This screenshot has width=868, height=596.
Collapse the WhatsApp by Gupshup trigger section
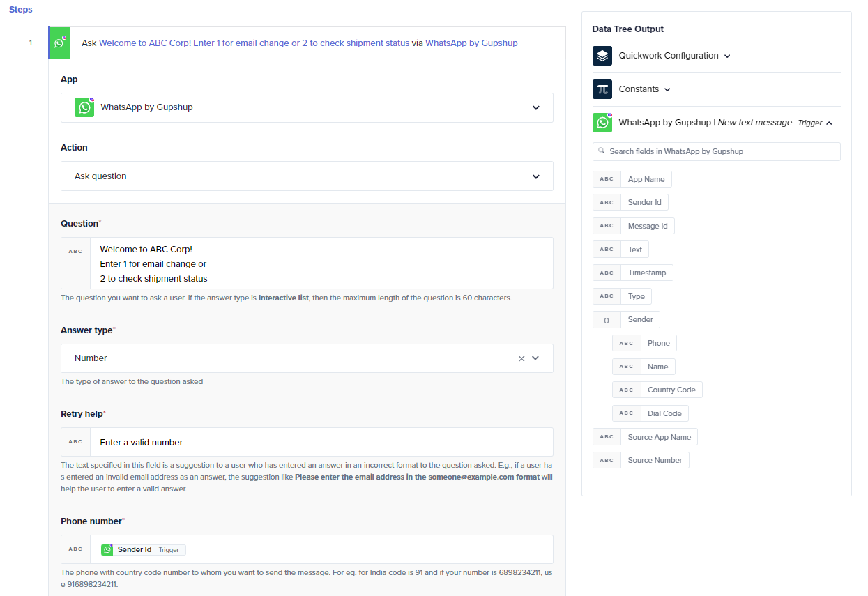pos(829,123)
